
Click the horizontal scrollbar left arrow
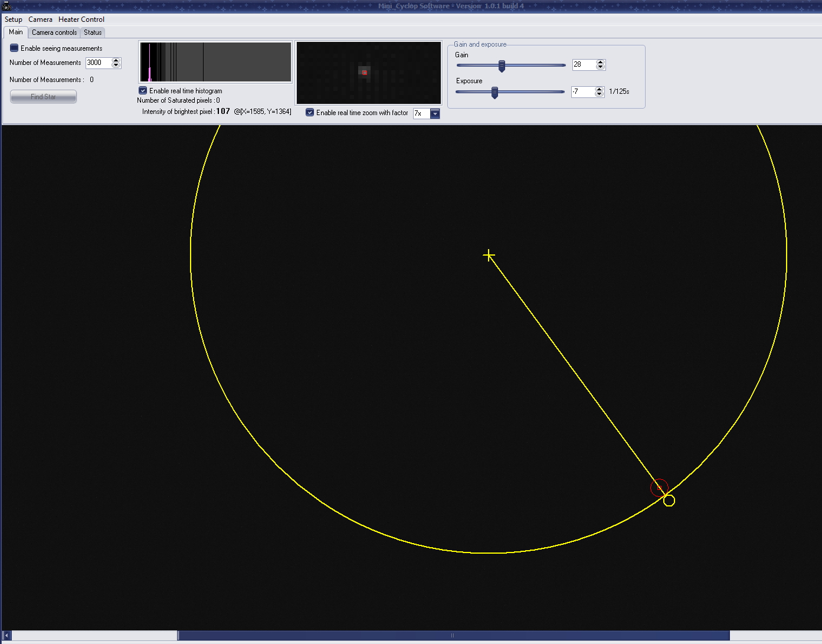6,636
